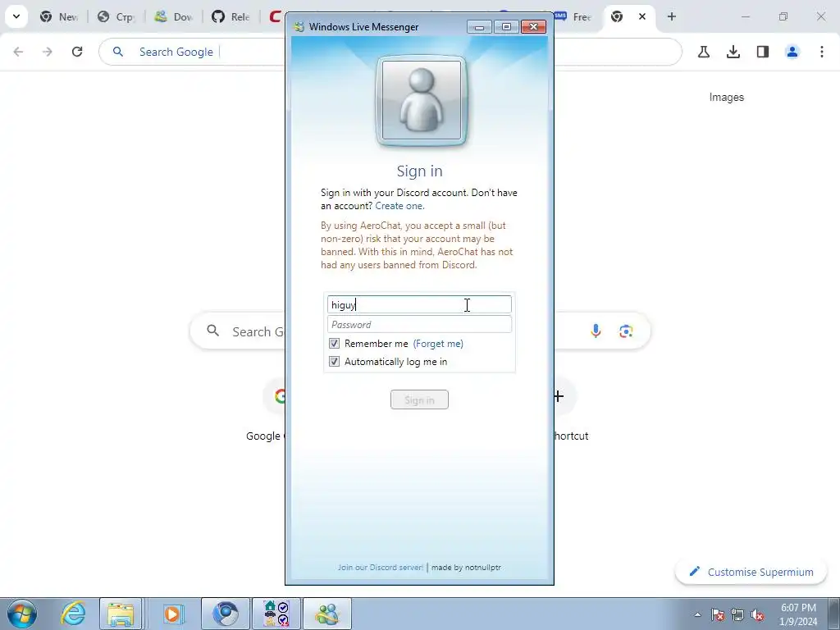Screen dimensions: 840x630
Task: Click the Forget me link
Action: (x=438, y=344)
